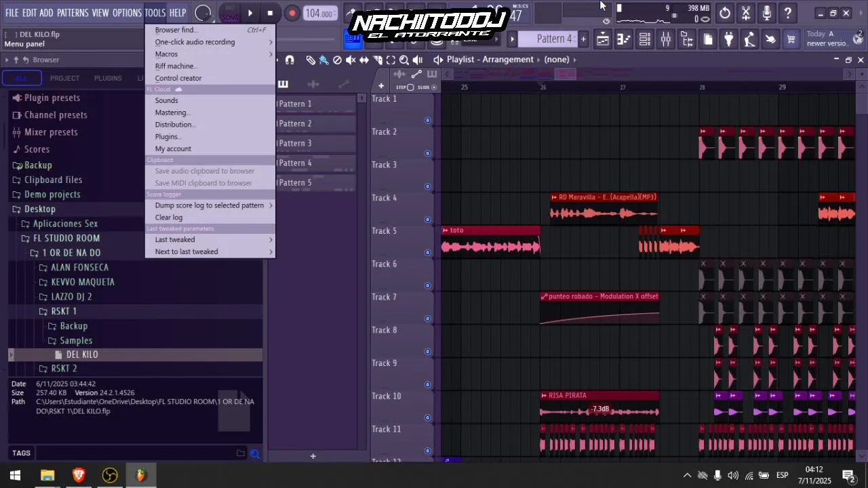Open the shopping cart content library
Screen dimensions: 868x488
(791, 40)
